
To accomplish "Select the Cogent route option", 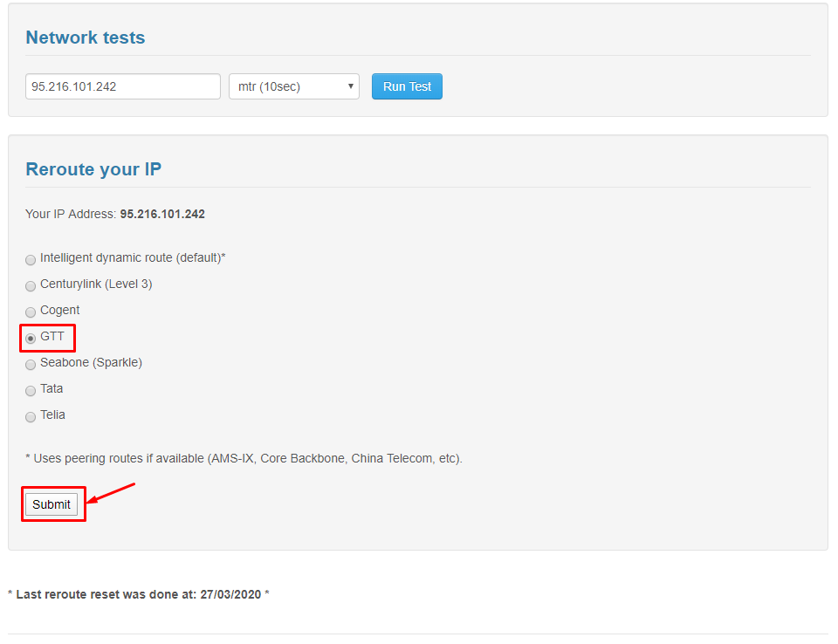I will coord(31,312).
